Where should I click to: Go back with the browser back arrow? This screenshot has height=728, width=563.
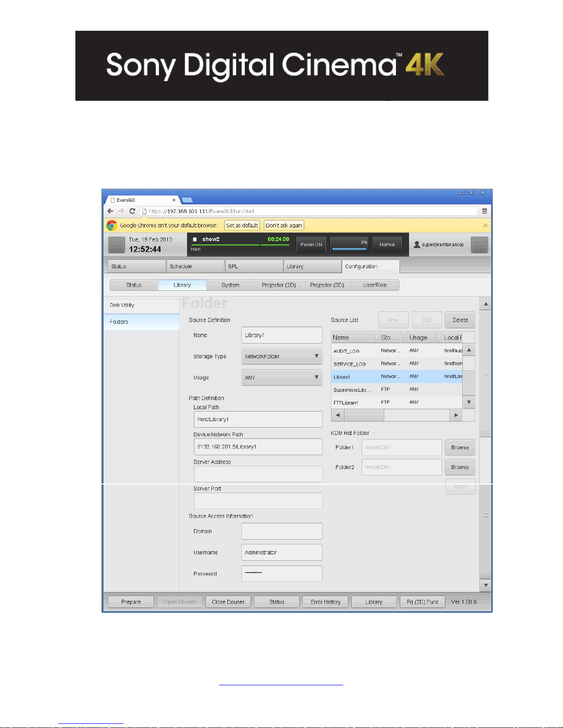(110, 211)
